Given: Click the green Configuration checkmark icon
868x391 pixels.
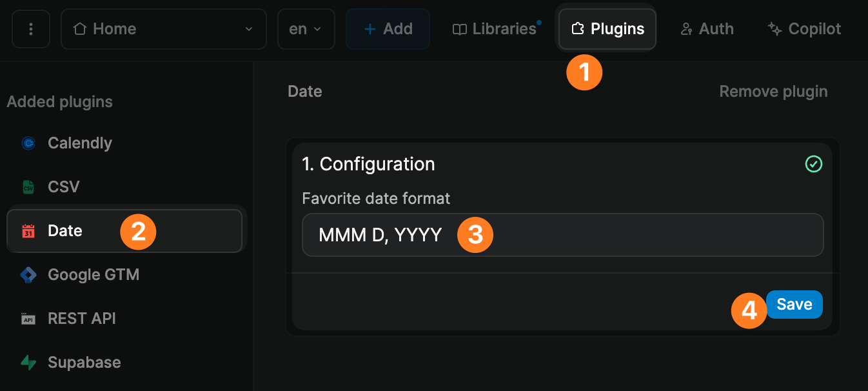Looking at the screenshot, I should click(814, 165).
